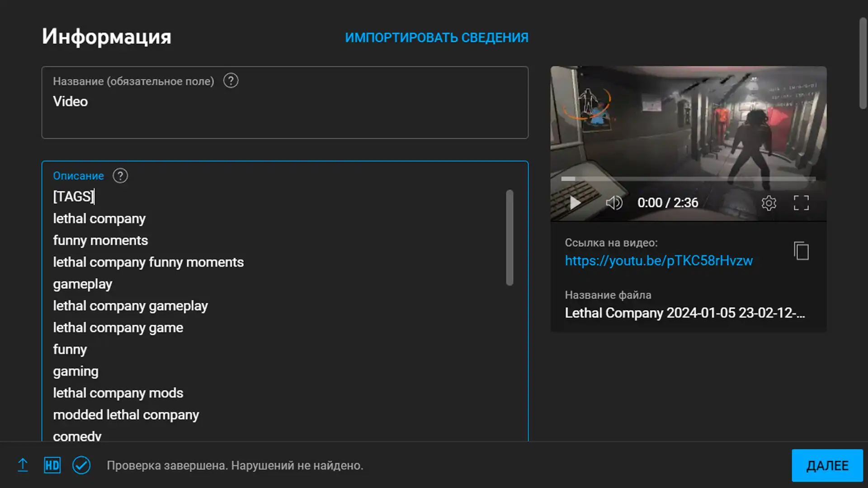Click the checks complete checkmark icon
This screenshot has height=488, width=868.
click(x=81, y=465)
